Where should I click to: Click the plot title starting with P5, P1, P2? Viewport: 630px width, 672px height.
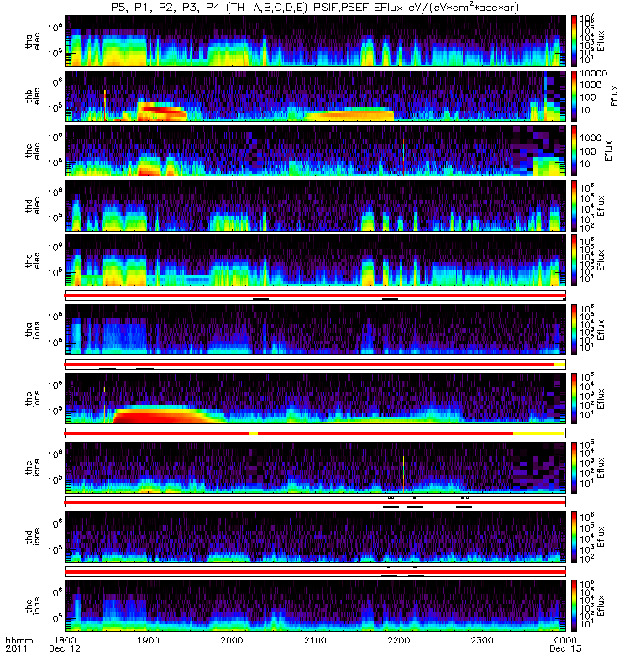pyautogui.click(x=314, y=8)
